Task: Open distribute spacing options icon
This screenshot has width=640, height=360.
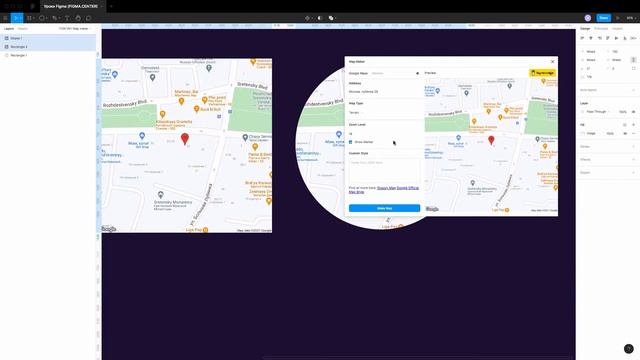Action: [x=633, y=38]
